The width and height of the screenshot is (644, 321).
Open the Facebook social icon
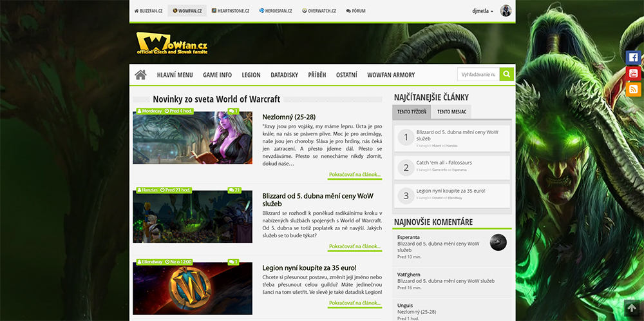coord(633,57)
